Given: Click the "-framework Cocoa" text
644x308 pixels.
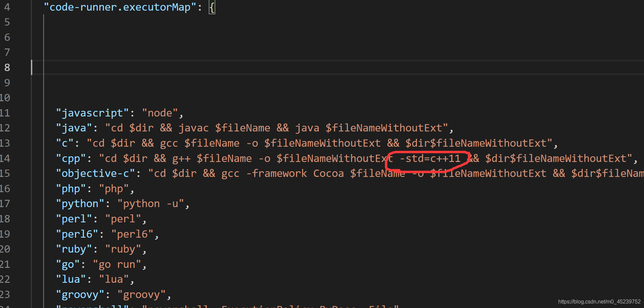Looking at the screenshot, I should click(x=295, y=173).
